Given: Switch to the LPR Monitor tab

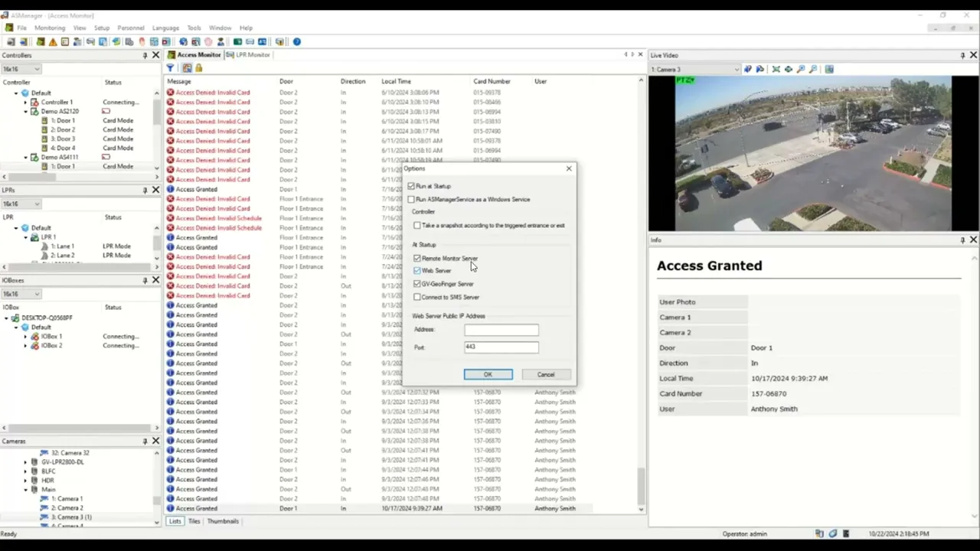Looking at the screenshot, I should tap(253, 55).
